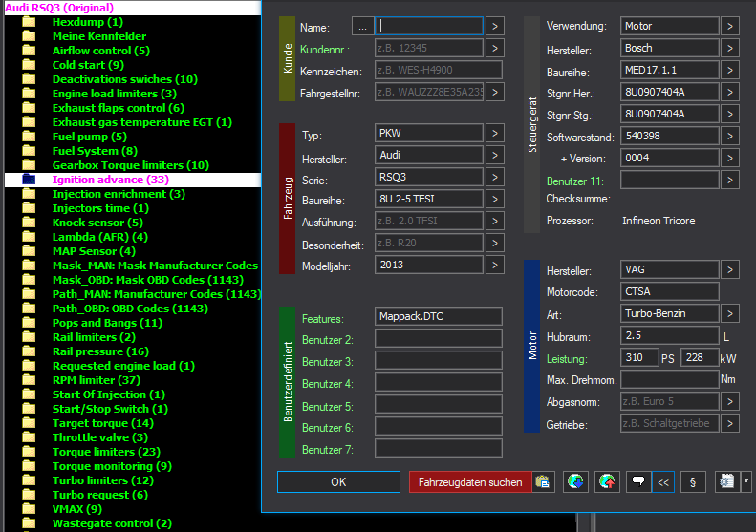Viewport: 756px width, 532px height.
Task: Click the ellipsis button next to Name
Action: pyautogui.click(x=362, y=26)
